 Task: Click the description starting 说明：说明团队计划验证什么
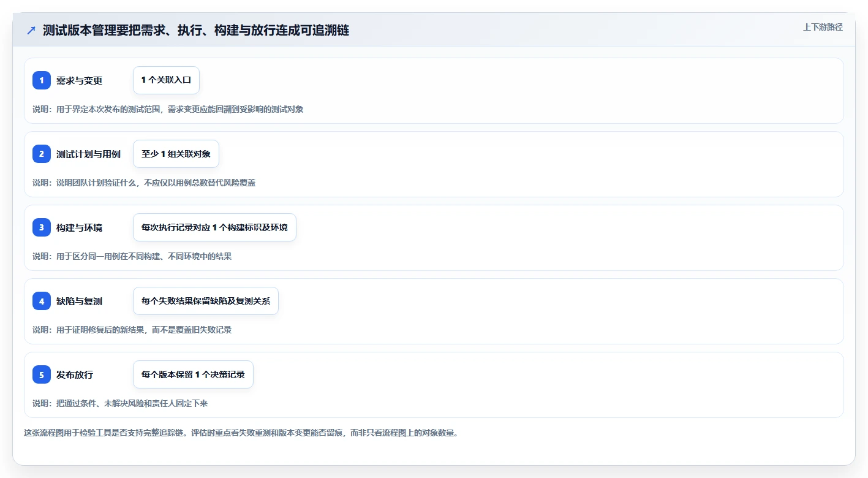(x=144, y=183)
